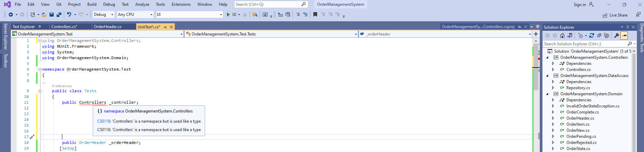Open Properties wrench icon in Solution Explorer
Viewport: 644px width, 152px height.
617,35
